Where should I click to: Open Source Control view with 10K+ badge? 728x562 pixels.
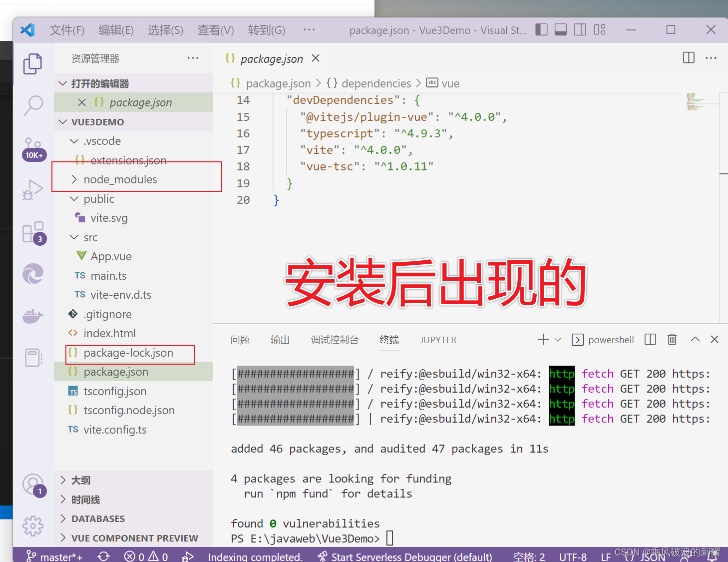click(33, 149)
